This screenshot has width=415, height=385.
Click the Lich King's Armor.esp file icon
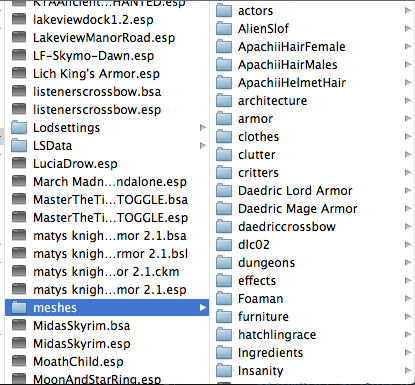pyautogui.click(x=19, y=73)
